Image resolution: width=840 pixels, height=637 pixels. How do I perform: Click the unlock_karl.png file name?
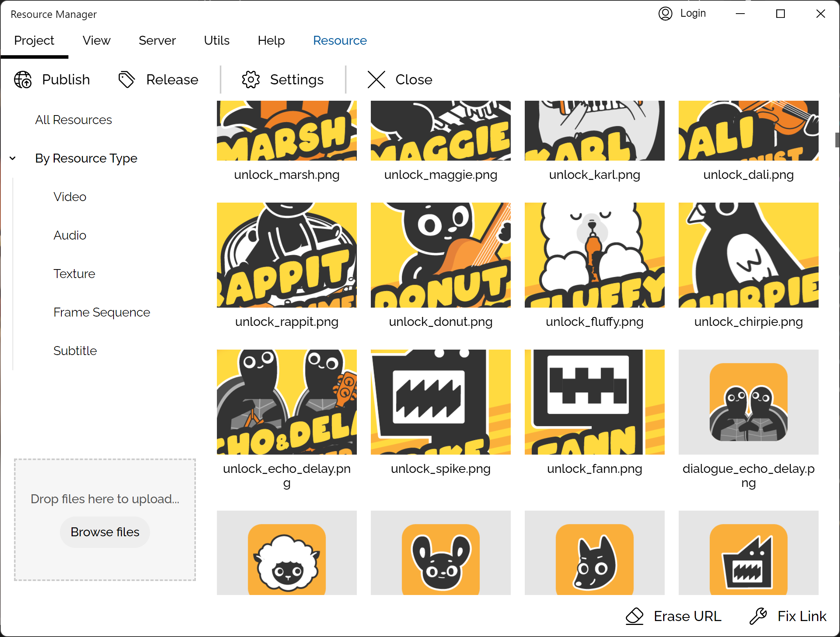point(595,175)
